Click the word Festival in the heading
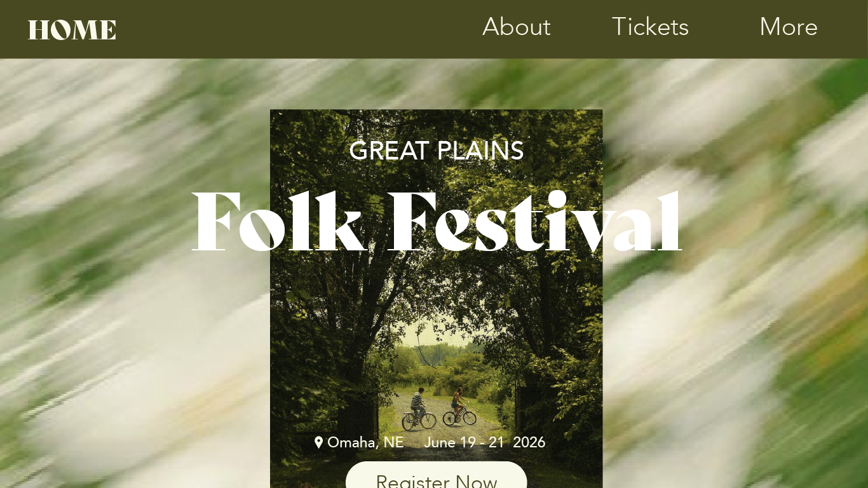 point(535,221)
